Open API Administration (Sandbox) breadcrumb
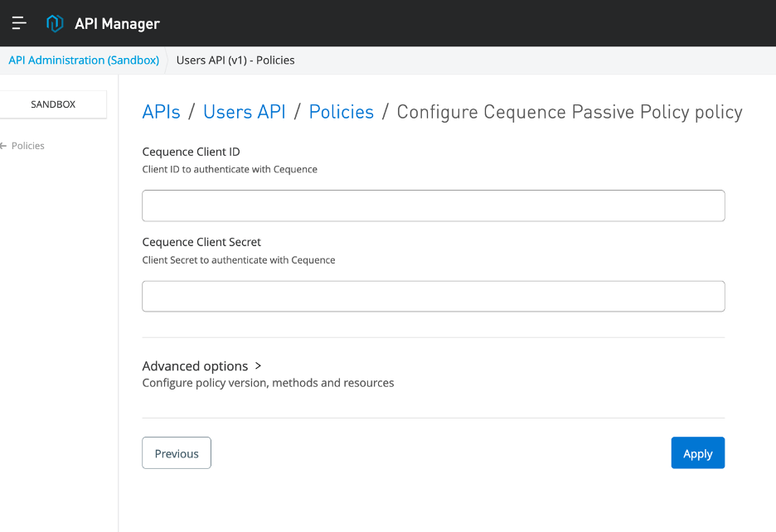This screenshot has width=776, height=532. (x=84, y=60)
